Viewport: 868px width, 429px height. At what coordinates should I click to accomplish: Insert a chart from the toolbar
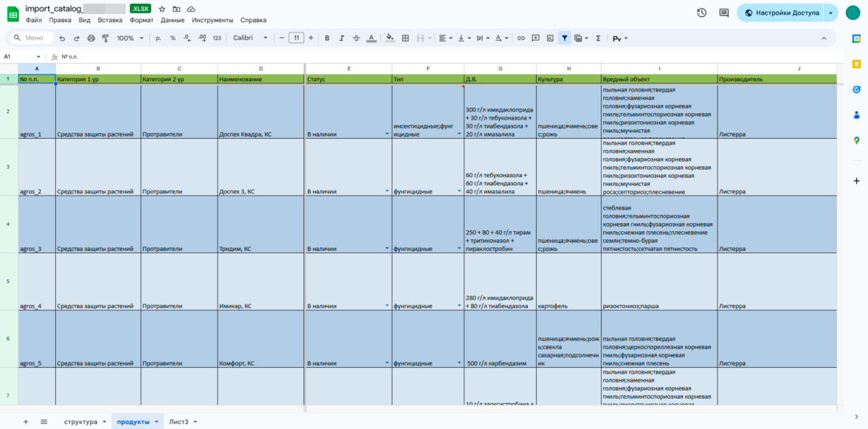[x=550, y=38]
